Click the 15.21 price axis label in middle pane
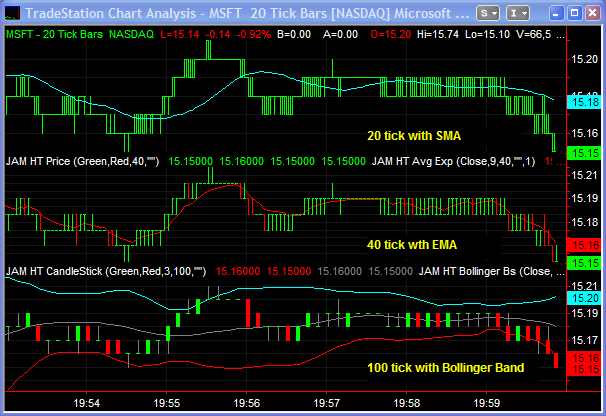This screenshot has height=416, width=606. pos(585,176)
